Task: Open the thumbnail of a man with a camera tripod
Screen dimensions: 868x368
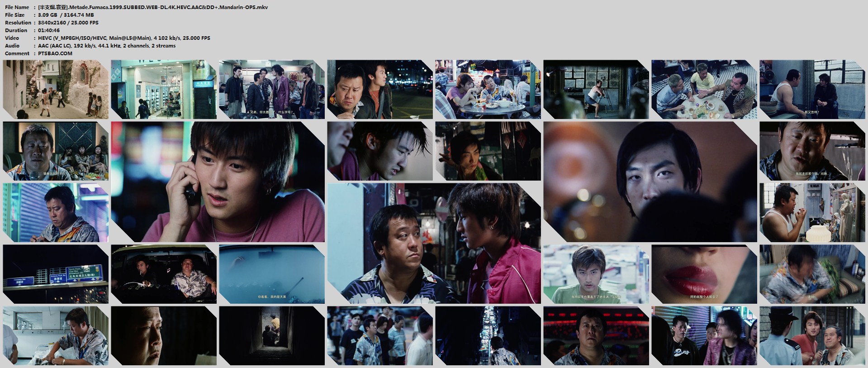Action: [x=596, y=90]
